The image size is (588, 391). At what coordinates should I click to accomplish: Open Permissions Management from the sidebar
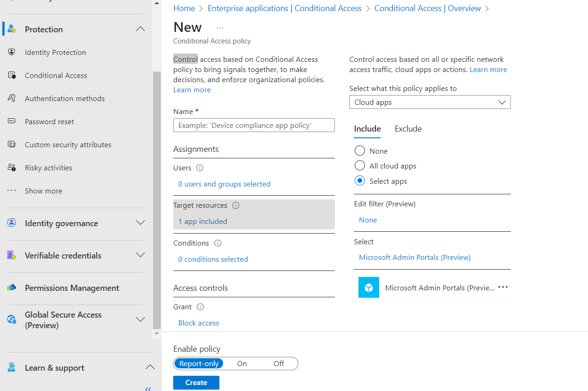tap(72, 288)
